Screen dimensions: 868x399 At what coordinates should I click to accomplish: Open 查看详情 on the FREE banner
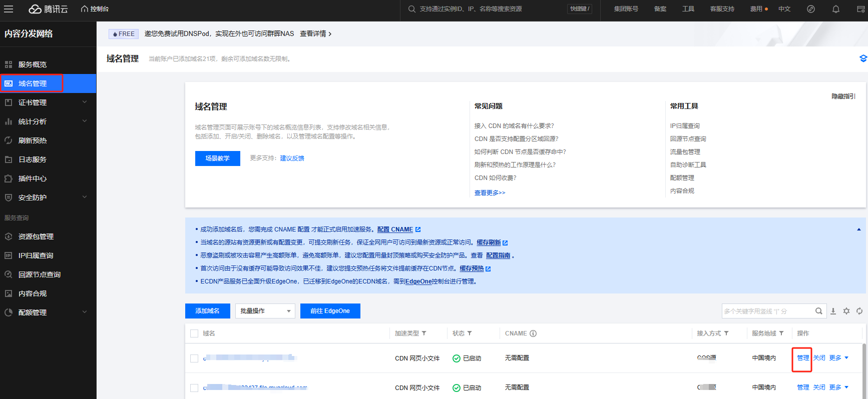(316, 34)
